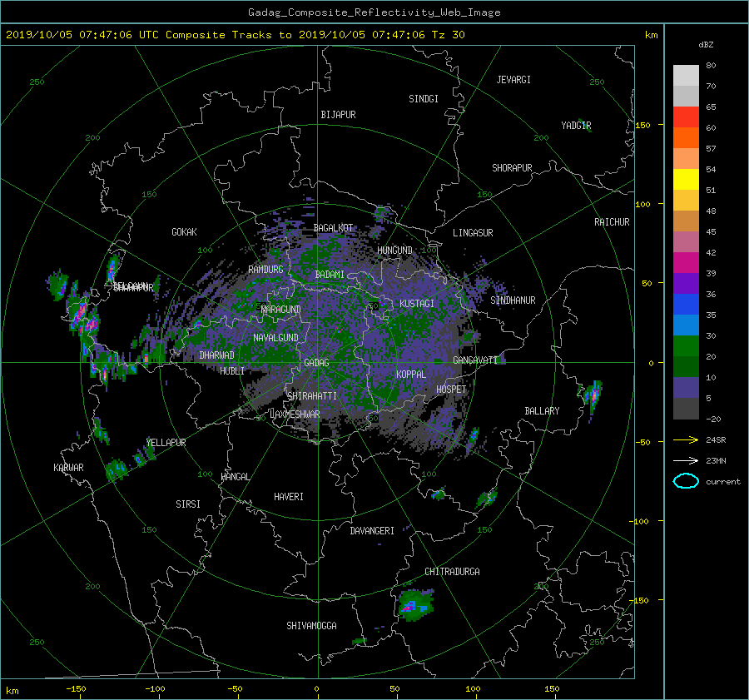Select the DAVANGERI label
Viewport: 749px width, 700px height.
372,531
